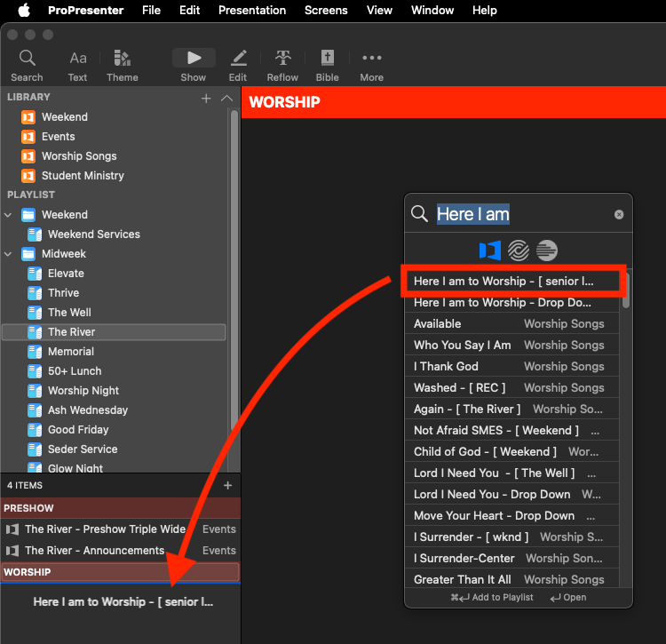Open the Text formatting tool

tap(78, 66)
